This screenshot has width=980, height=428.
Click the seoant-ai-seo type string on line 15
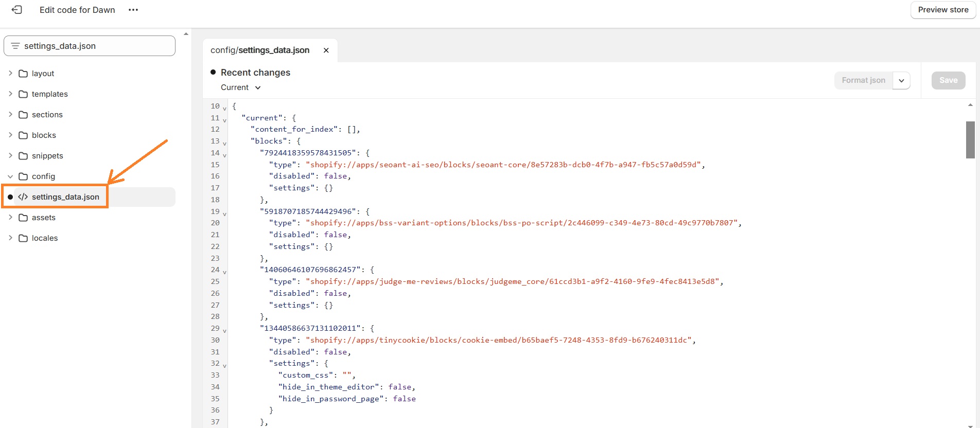pyautogui.click(x=505, y=165)
